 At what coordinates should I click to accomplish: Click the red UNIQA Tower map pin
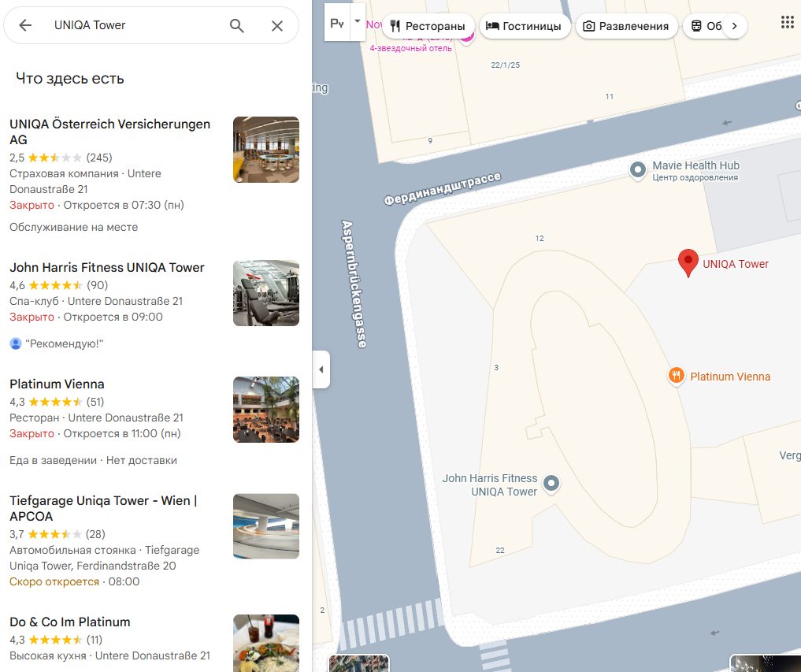click(x=688, y=263)
